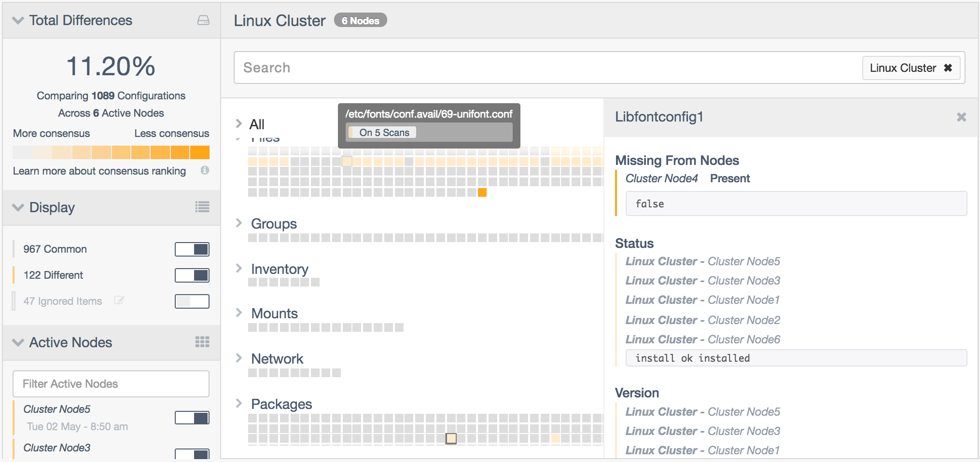The height and width of the screenshot is (462, 980).
Task: Click the 'On 5 Scans' tooltip label
Action: pyautogui.click(x=384, y=133)
